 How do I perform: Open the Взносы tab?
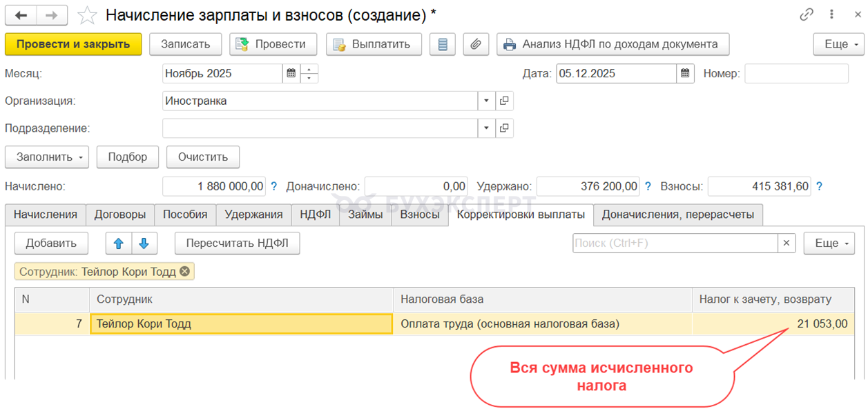point(420,215)
